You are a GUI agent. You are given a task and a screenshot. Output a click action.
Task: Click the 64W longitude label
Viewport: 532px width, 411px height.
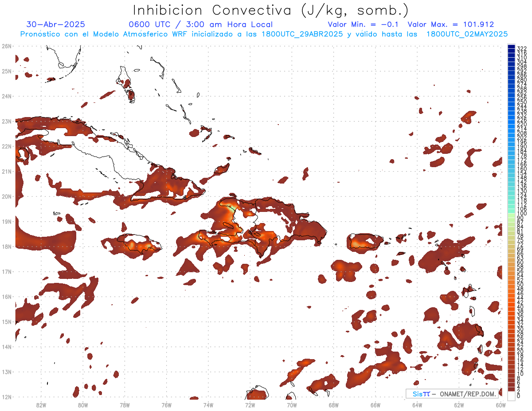(x=417, y=405)
